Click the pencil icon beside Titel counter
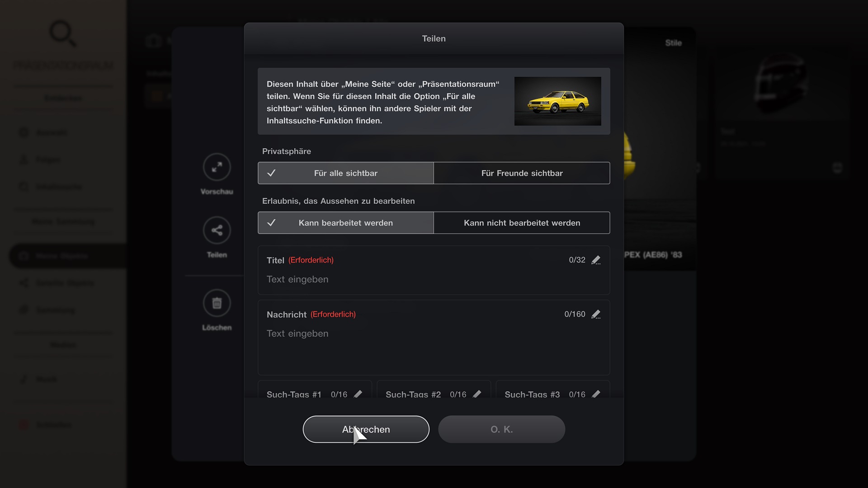The image size is (868, 488). click(596, 260)
